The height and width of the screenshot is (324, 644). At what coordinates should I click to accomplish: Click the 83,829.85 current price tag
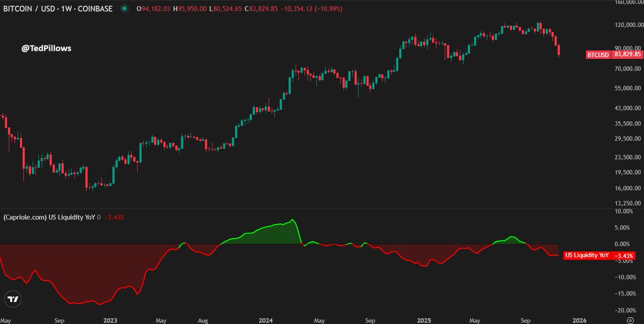point(627,54)
